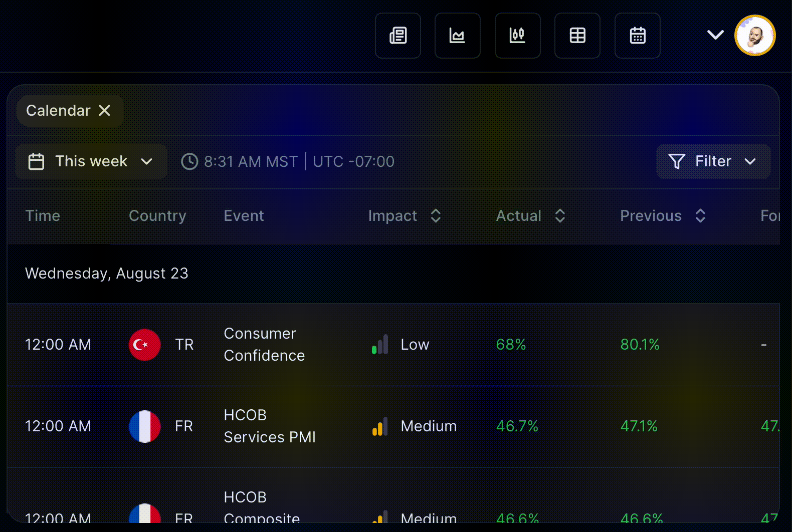Click the Previous column header
The image size is (792, 532).
(x=651, y=215)
